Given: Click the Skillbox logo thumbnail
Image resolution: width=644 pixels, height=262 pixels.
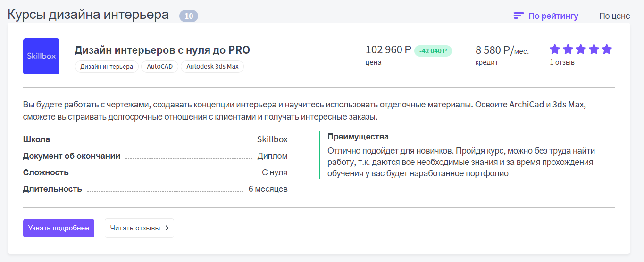Looking at the screenshot, I should tap(41, 56).
